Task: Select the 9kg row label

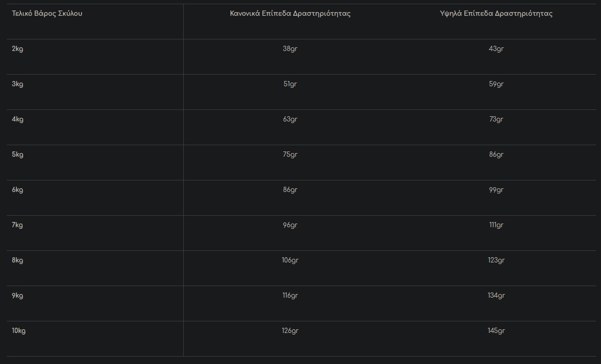Action: (x=18, y=296)
